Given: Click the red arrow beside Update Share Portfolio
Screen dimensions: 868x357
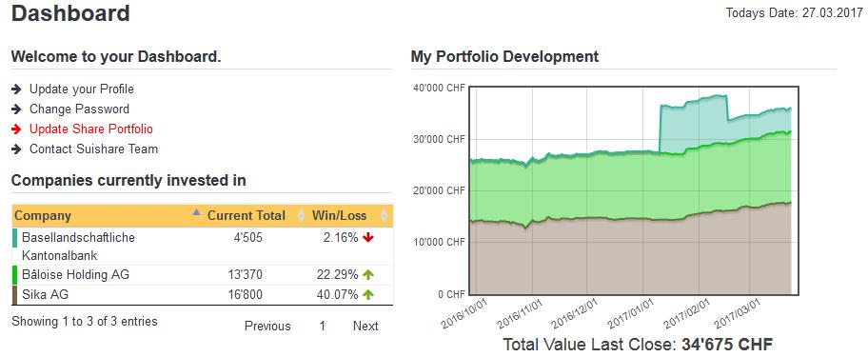Looking at the screenshot, I should pyautogui.click(x=16, y=129).
